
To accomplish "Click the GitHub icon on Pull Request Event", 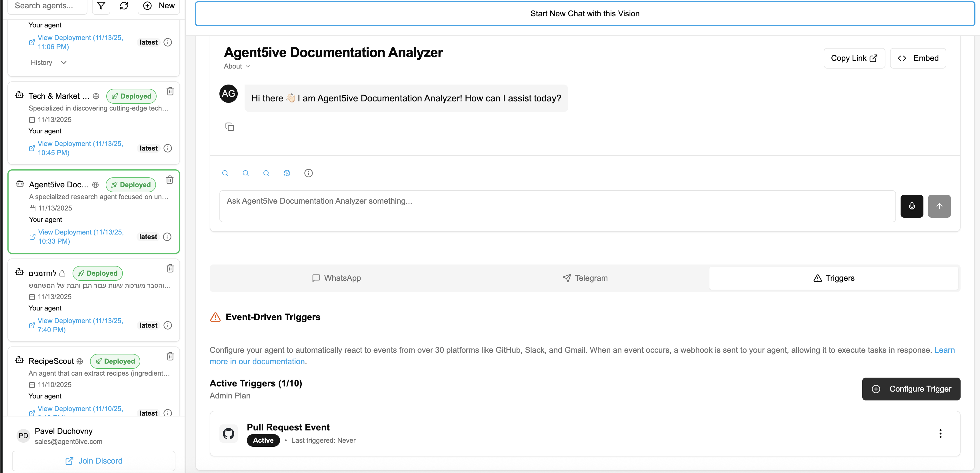I will click(228, 434).
